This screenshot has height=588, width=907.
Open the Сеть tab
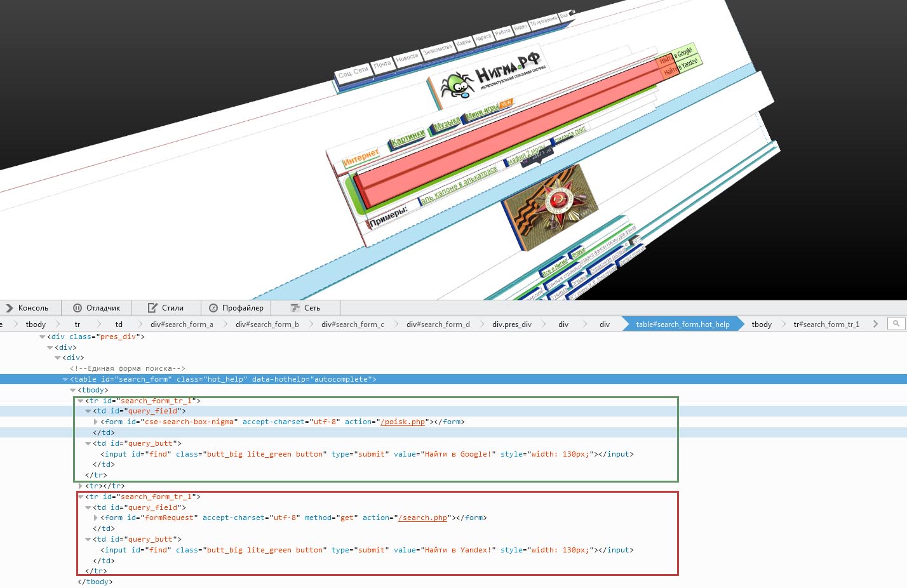306,308
